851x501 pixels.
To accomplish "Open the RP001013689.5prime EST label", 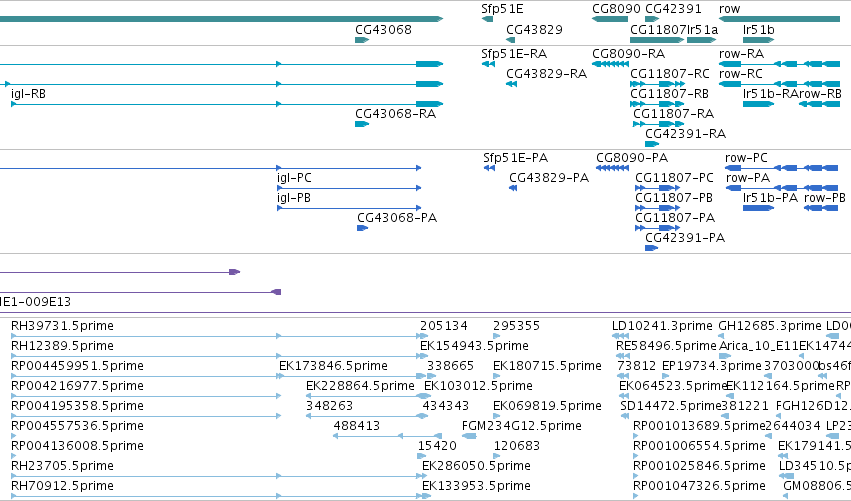I will click(x=699, y=427).
